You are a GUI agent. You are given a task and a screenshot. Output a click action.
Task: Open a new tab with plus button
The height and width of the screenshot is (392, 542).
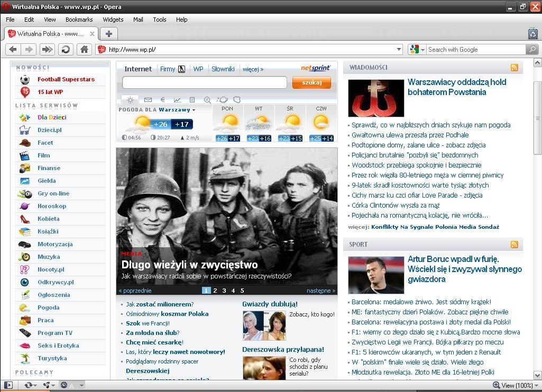pyautogui.click(x=108, y=34)
